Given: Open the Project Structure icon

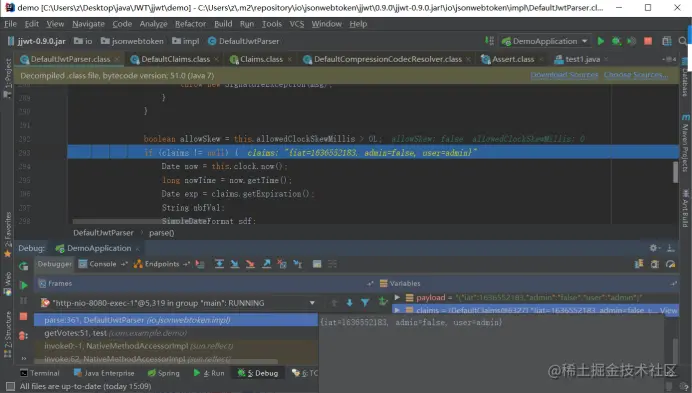Looking at the screenshot, I should pos(667,41).
